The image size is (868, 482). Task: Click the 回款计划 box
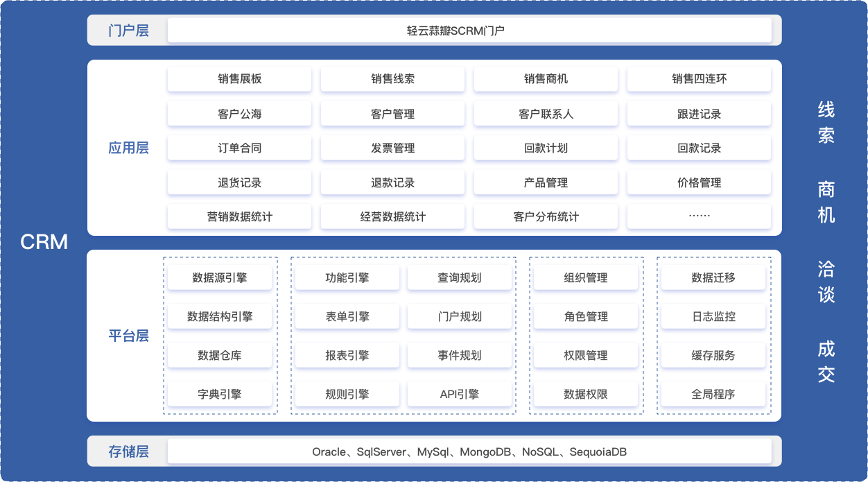546,148
